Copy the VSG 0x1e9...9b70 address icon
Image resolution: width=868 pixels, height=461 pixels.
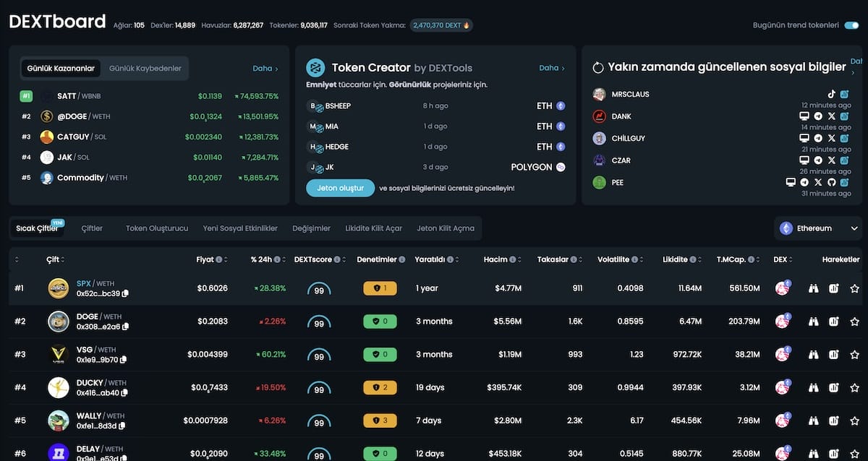tap(123, 360)
